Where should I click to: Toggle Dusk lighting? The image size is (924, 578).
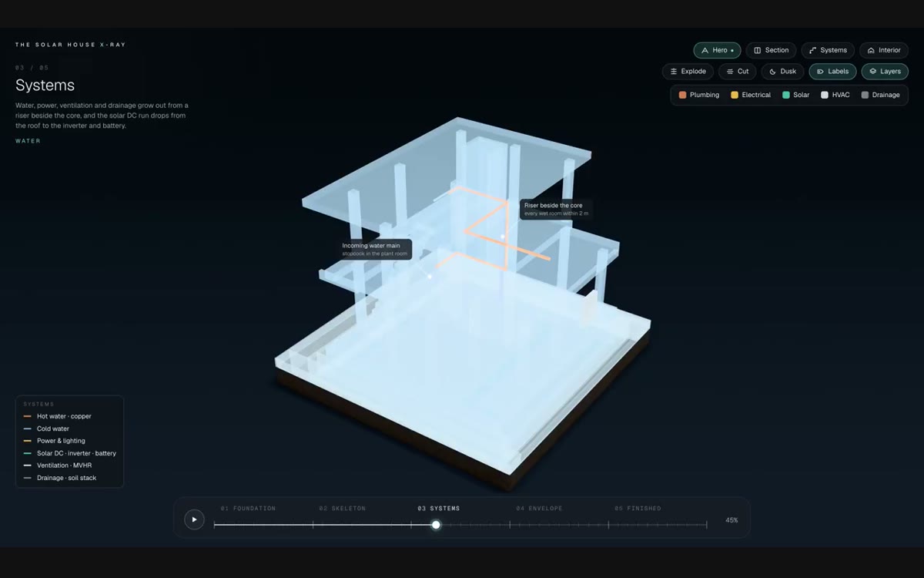(x=782, y=72)
